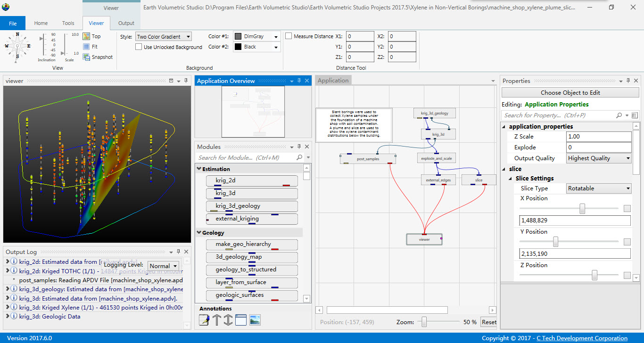This screenshot has height=343, width=644.
Task: Click info icon on krig_3d_geology log row
Action: pos(14,289)
